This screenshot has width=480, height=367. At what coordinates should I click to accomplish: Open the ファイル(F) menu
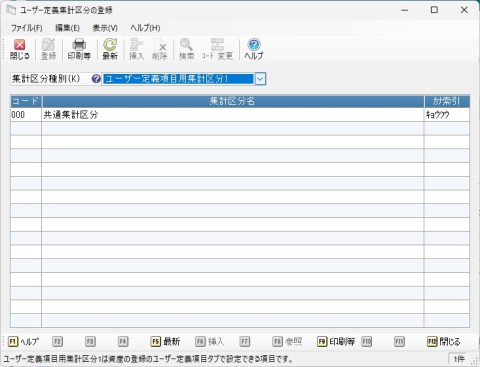pyautogui.click(x=27, y=28)
